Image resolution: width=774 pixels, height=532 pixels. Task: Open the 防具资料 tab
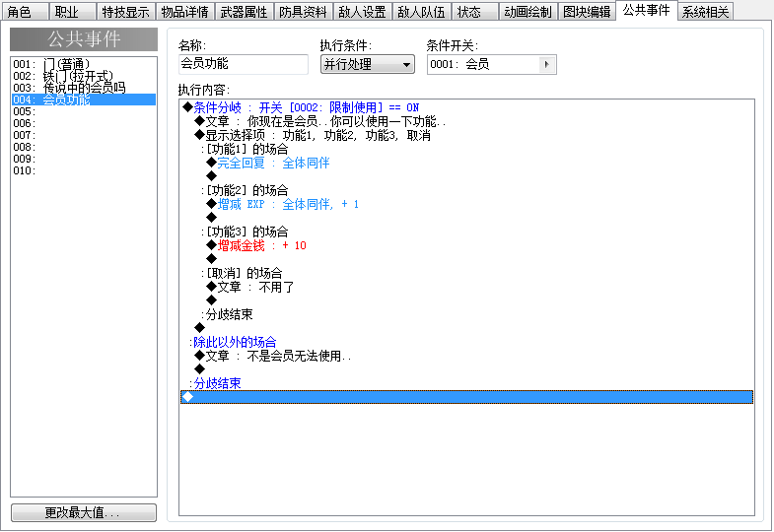[303, 12]
